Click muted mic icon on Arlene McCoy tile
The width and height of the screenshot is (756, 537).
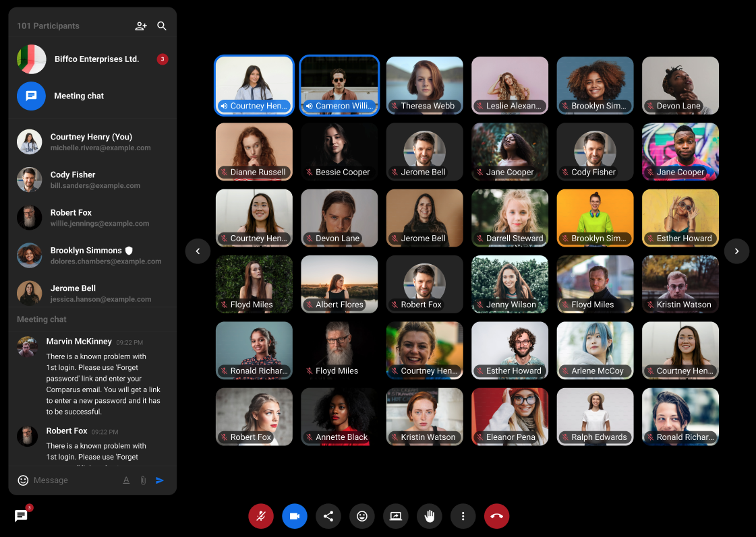click(564, 371)
